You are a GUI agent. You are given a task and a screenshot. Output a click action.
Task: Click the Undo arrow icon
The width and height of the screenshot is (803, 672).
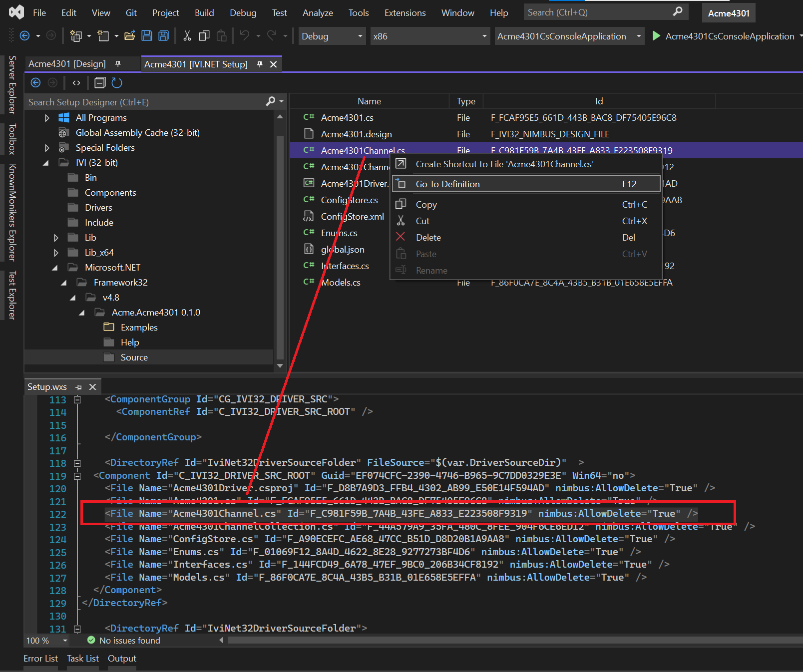pyautogui.click(x=244, y=35)
